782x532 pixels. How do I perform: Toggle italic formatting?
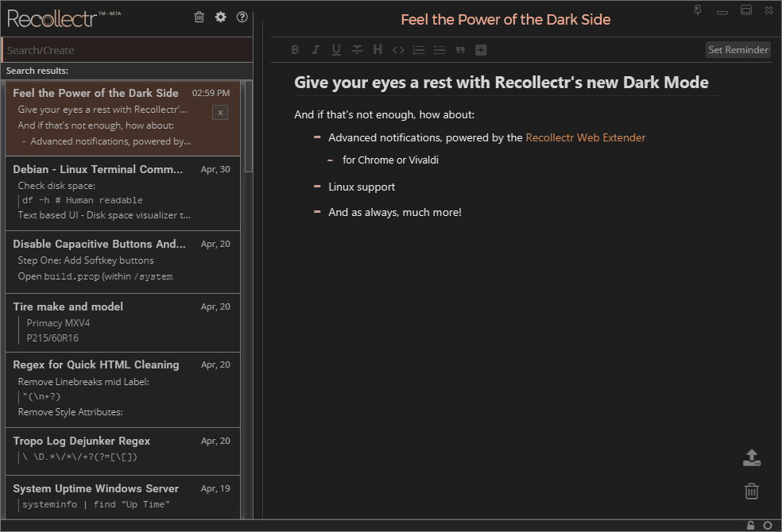click(316, 50)
